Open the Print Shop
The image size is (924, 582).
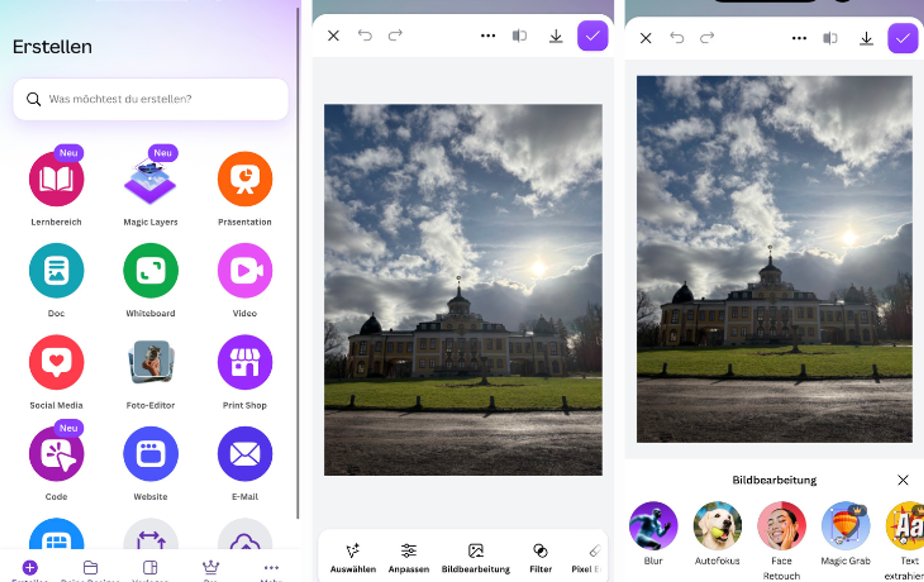point(245,362)
